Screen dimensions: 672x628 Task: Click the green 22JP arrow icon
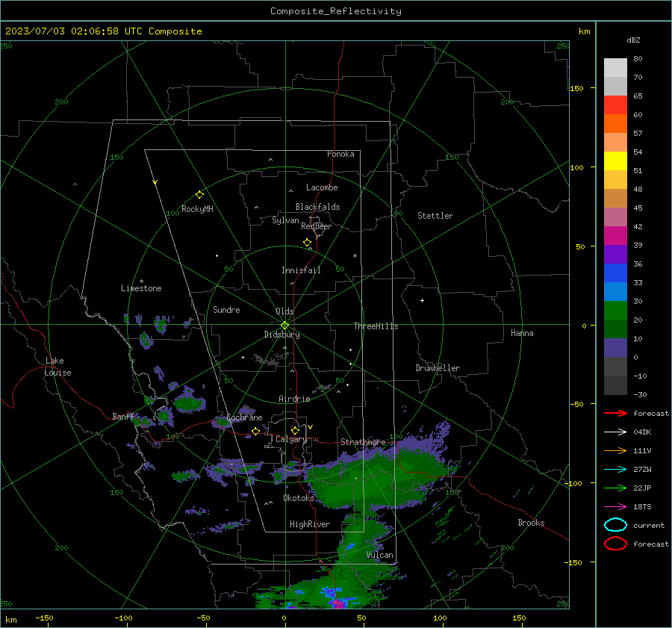[x=615, y=488]
